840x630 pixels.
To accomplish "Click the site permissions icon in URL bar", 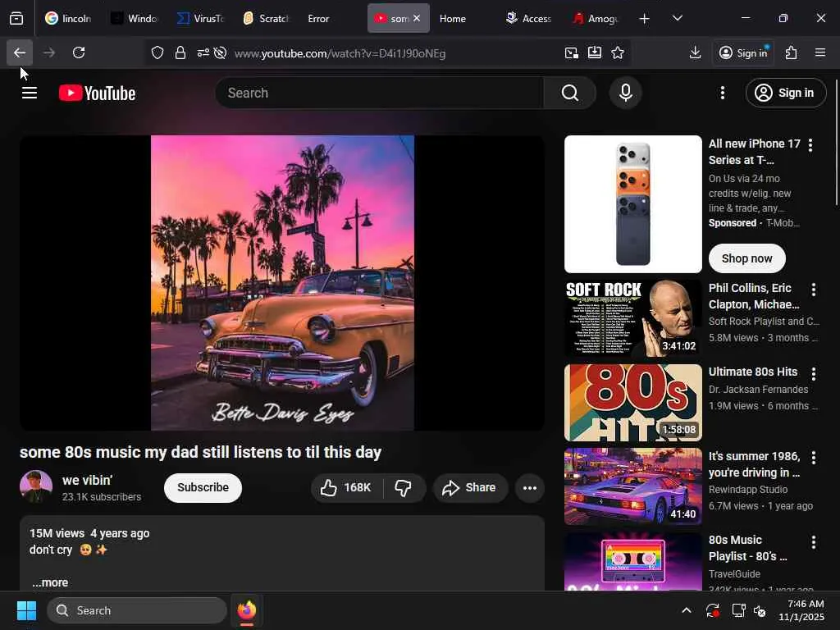I will click(x=203, y=53).
